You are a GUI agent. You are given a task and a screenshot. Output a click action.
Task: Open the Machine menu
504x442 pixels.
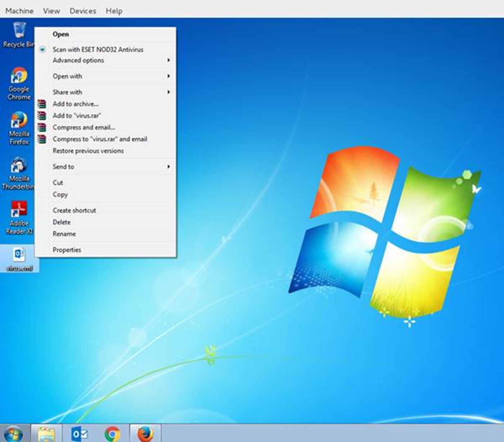(x=19, y=11)
